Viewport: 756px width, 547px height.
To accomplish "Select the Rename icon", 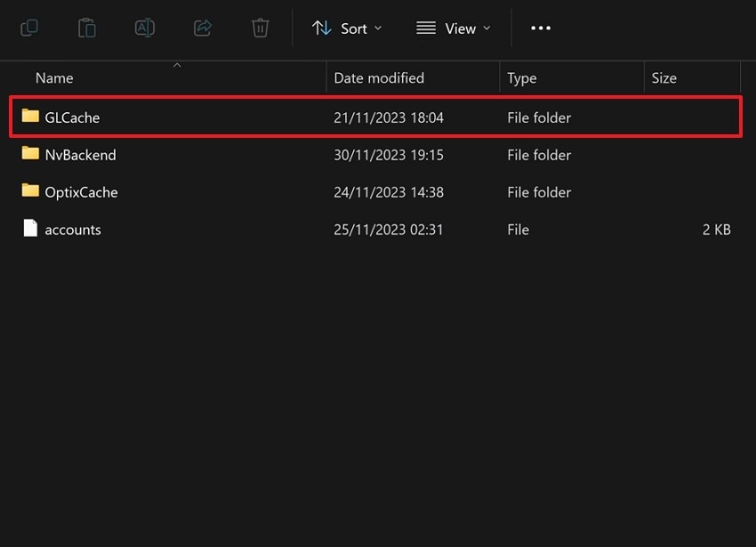I will point(144,28).
